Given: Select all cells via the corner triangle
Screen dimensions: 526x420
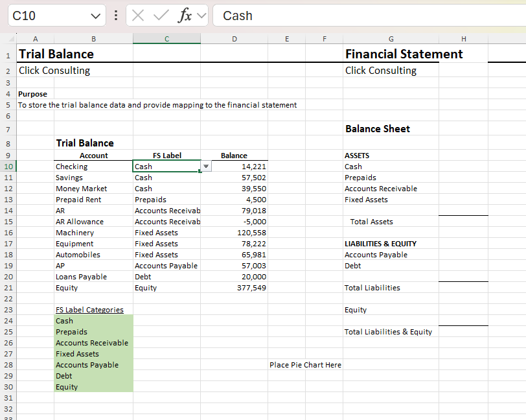Looking at the screenshot, I should coord(10,38).
